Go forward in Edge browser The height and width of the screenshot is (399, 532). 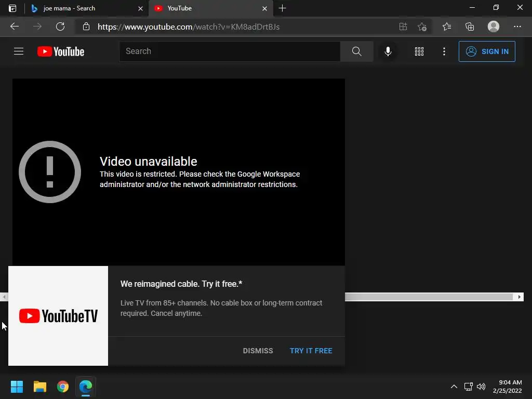37,26
